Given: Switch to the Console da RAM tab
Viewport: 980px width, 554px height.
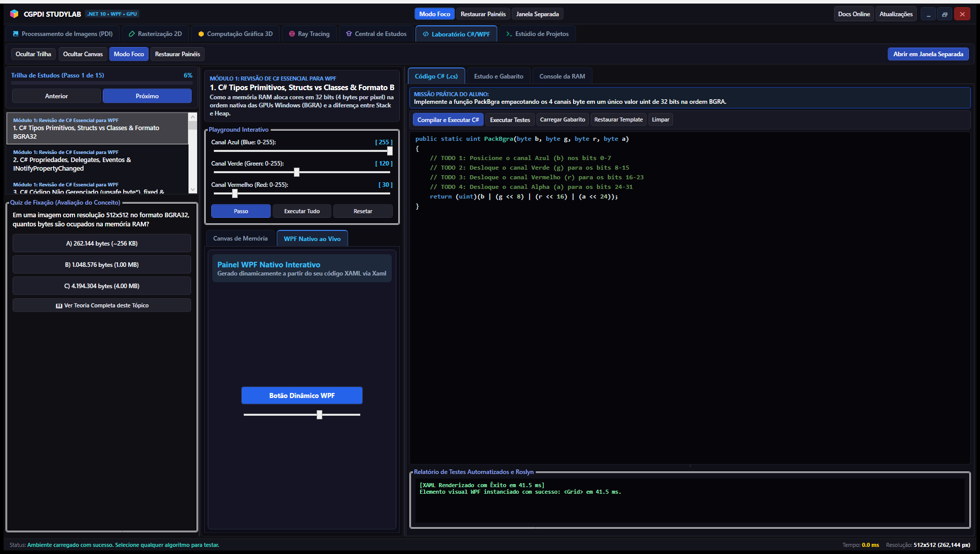Looking at the screenshot, I should [x=562, y=76].
